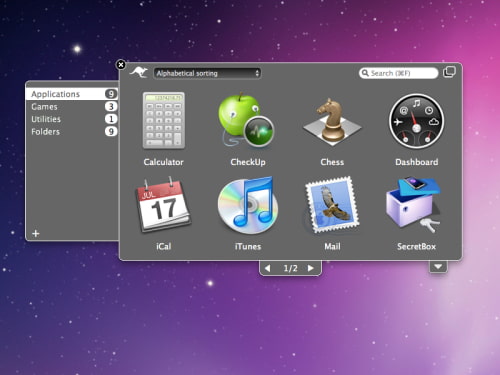Close the launcher panel with X button
This screenshot has width=500, height=375.
coord(121,64)
